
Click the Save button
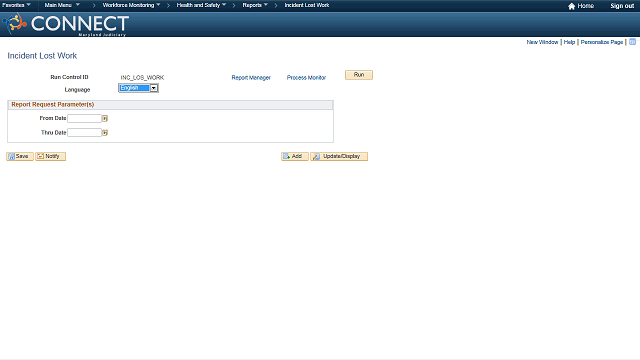click(x=20, y=156)
